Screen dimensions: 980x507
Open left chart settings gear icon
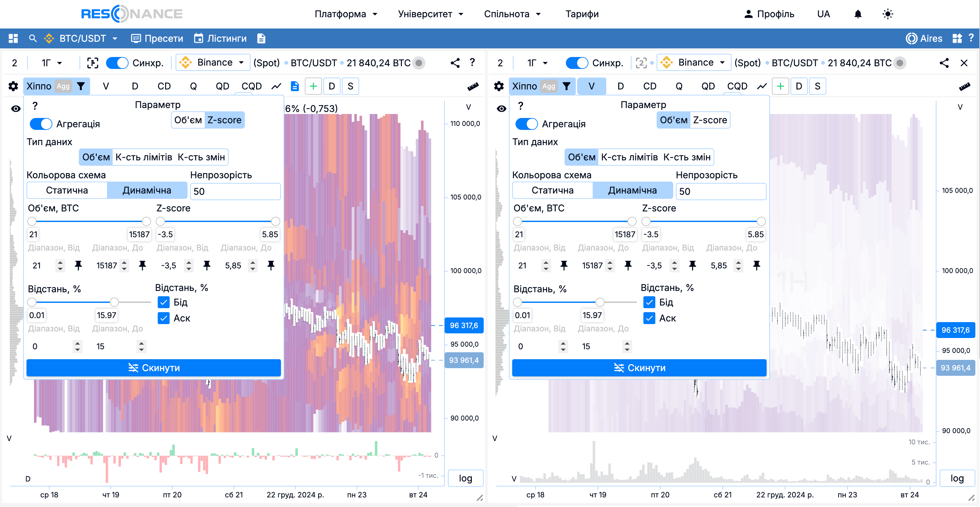(13, 86)
